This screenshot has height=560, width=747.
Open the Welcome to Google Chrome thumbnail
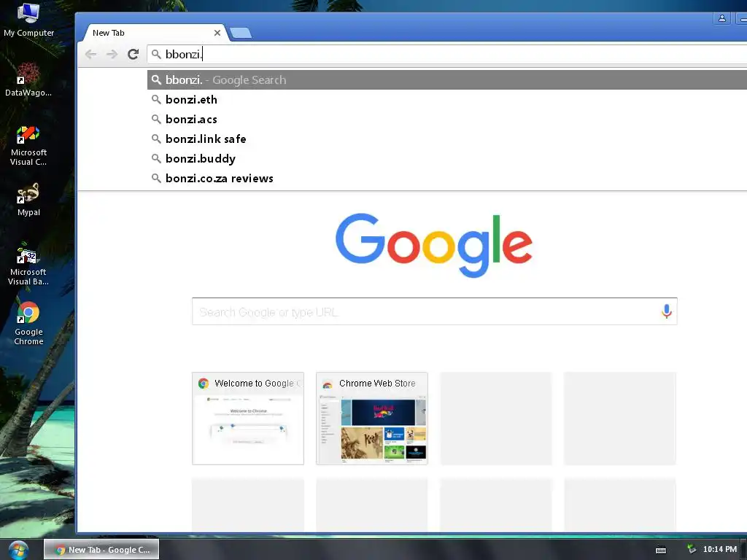click(248, 419)
